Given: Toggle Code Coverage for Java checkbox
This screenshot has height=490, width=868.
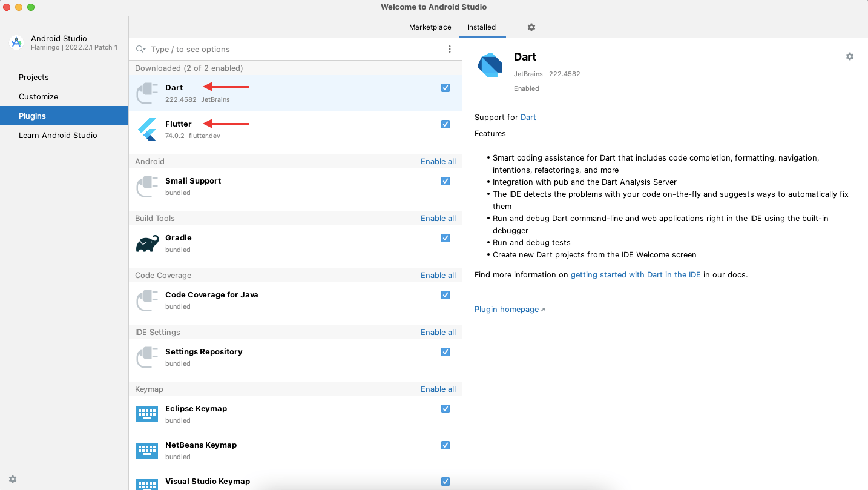Looking at the screenshot, I should 446,295.
